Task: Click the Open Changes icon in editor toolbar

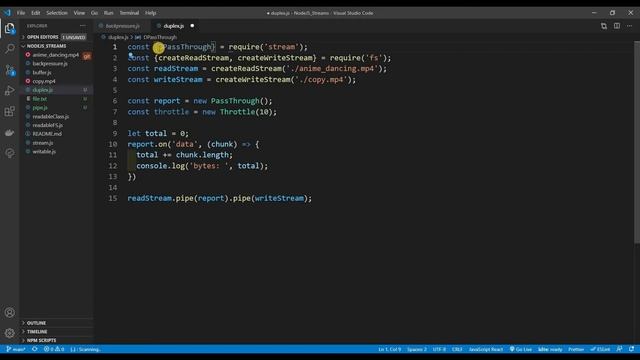Action: [604, 26]
